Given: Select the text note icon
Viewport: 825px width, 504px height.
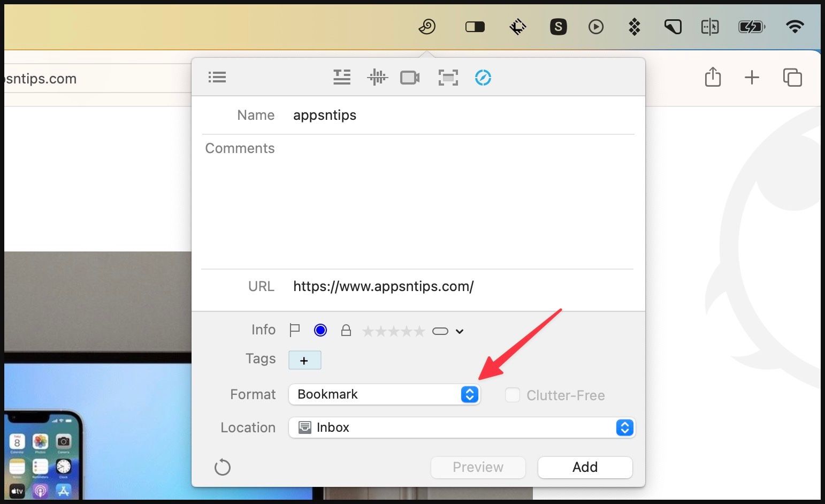Looking at the screenshot, I should 342,78.
